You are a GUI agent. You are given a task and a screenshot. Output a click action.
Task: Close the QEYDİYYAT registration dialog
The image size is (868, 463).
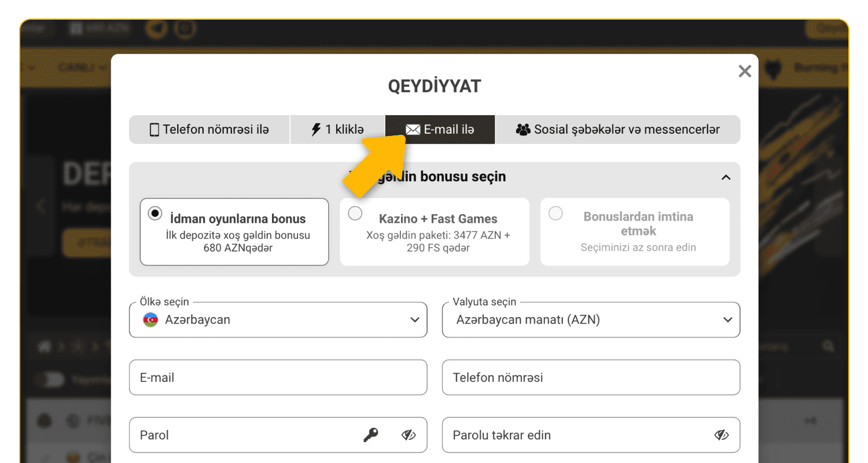pos(744,71)
